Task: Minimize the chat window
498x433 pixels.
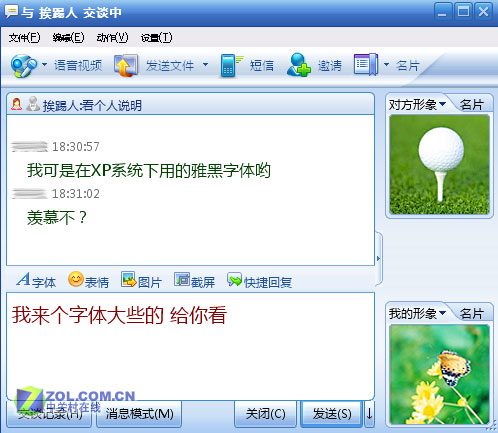Action: pos(443,12)
